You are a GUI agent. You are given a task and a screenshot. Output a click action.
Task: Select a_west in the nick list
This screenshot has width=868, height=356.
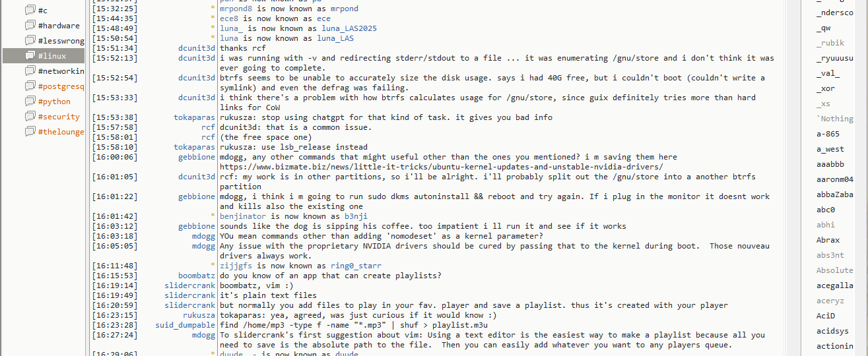tap(830, 149)
